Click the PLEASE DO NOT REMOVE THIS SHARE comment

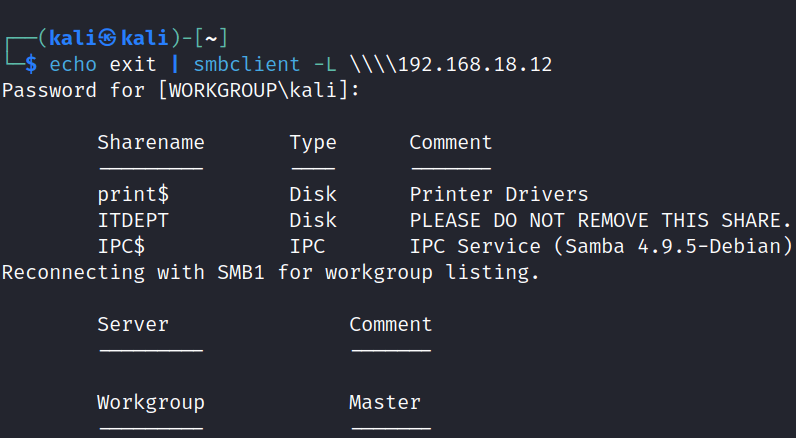click(600, 220)
